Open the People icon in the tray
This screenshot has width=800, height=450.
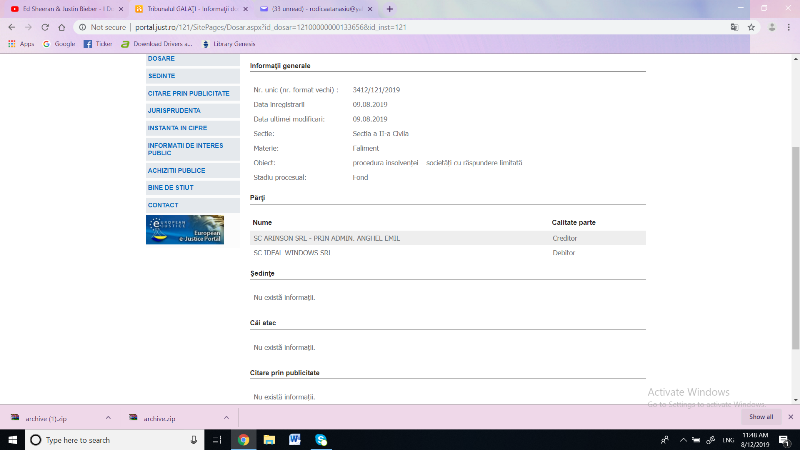pos(664,440)
